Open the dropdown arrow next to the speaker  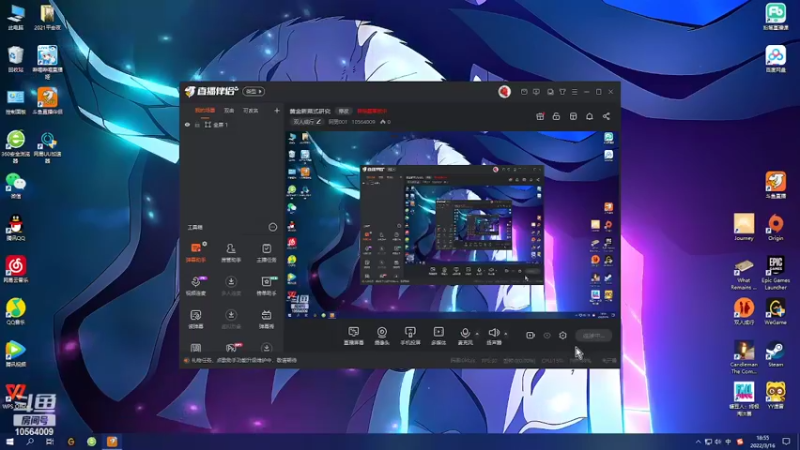[x=506, y=334]
